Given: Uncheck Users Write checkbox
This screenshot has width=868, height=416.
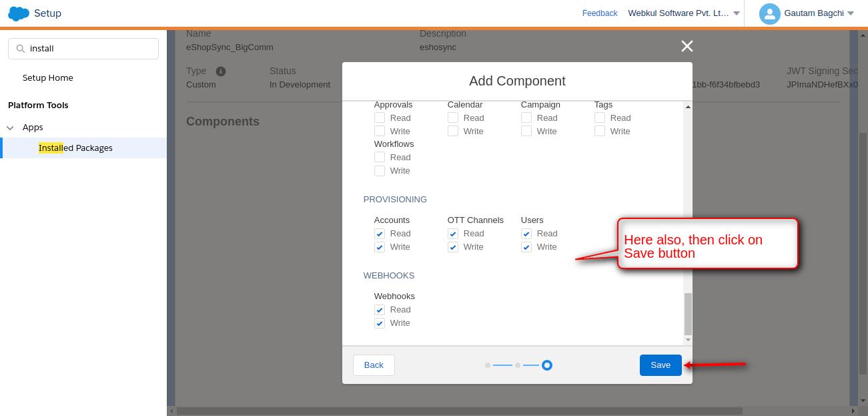Looking at the screenshot, I should point(526,247).
